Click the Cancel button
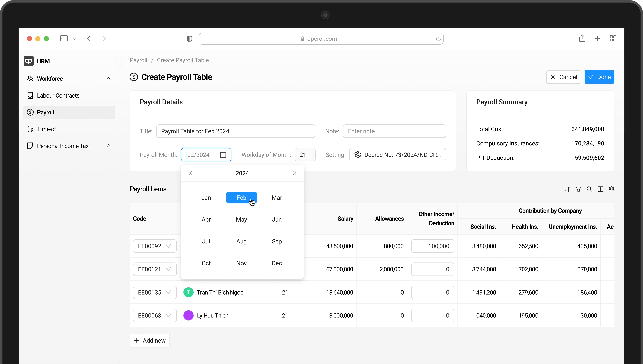The width and height of the screenshot is (643, 364). 563,77
